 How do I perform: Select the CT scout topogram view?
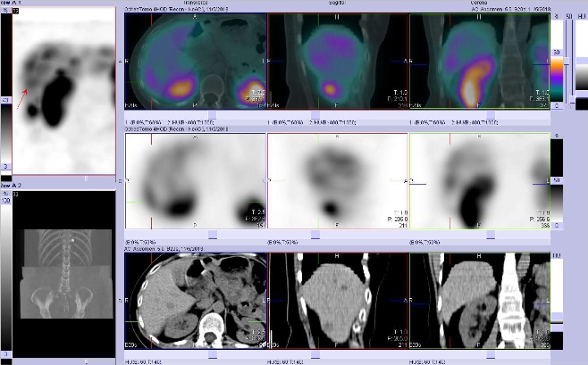pyautogui.click(x=63, y=274)
